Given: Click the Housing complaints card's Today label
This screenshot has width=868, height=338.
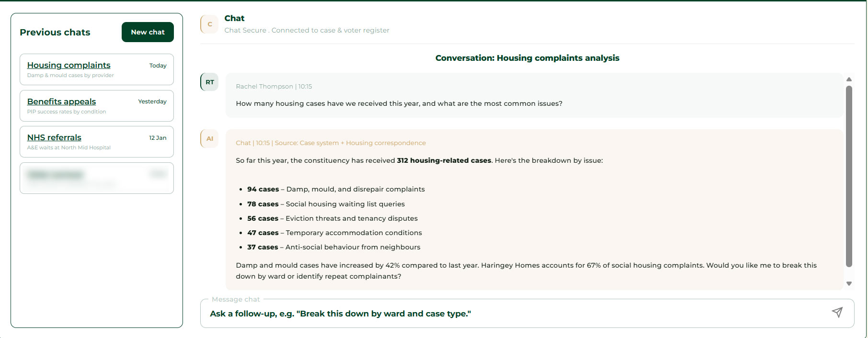Looking at the screenshot, I should click(x=158, y=66).
